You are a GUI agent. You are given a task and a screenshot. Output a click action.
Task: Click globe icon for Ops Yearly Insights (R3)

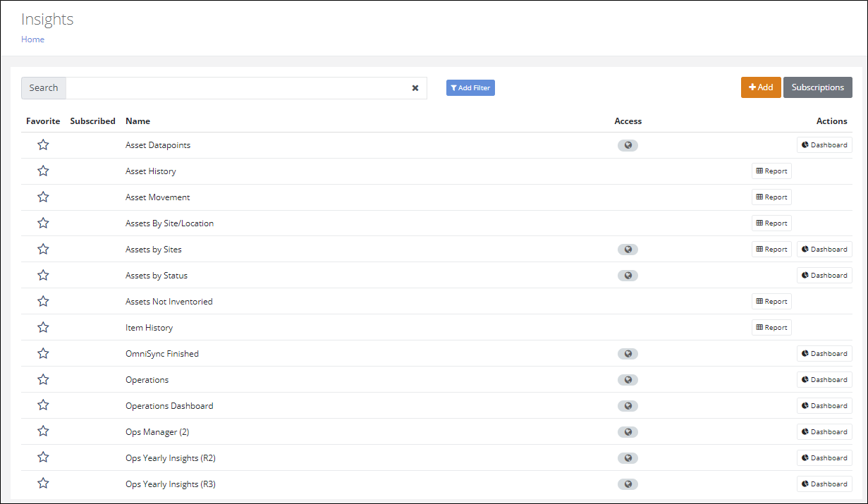pyautogui.click(x=628, y=484)
